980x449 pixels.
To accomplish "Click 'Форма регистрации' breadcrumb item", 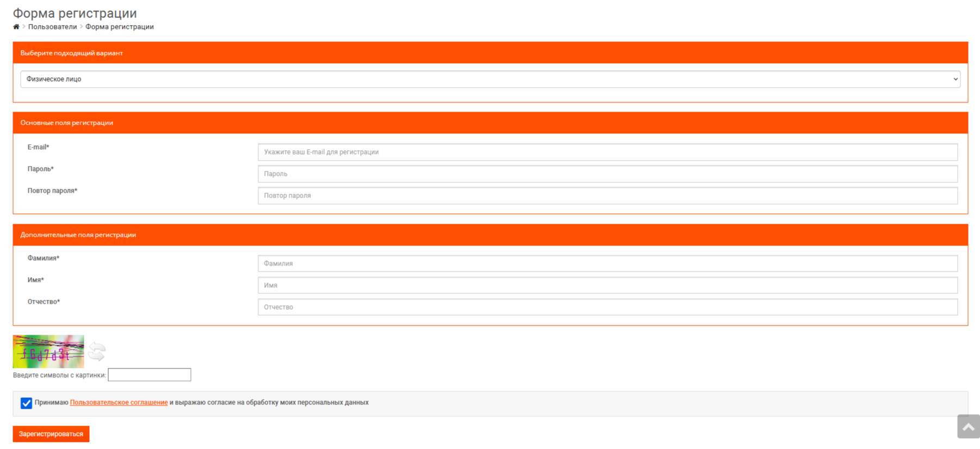I will pos(119,27).
